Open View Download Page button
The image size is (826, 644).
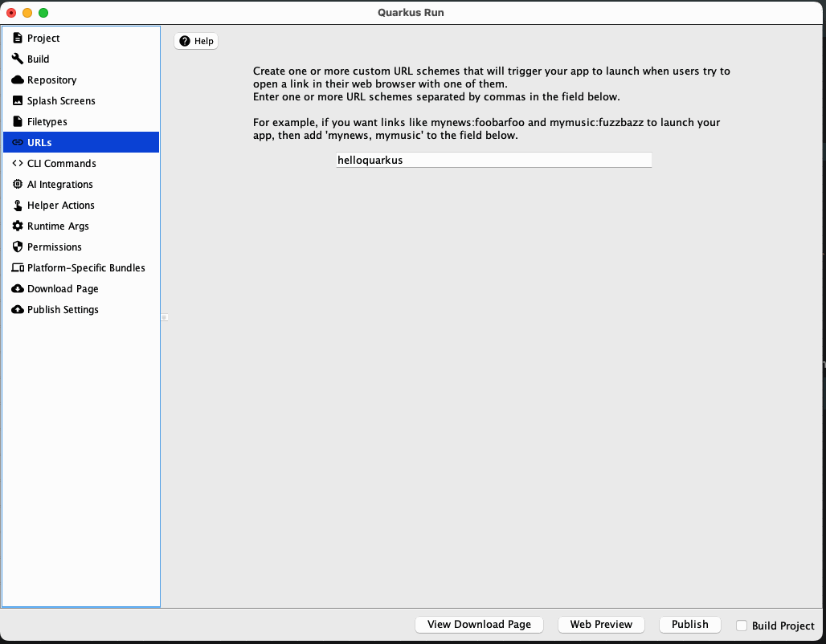point(479,624)
